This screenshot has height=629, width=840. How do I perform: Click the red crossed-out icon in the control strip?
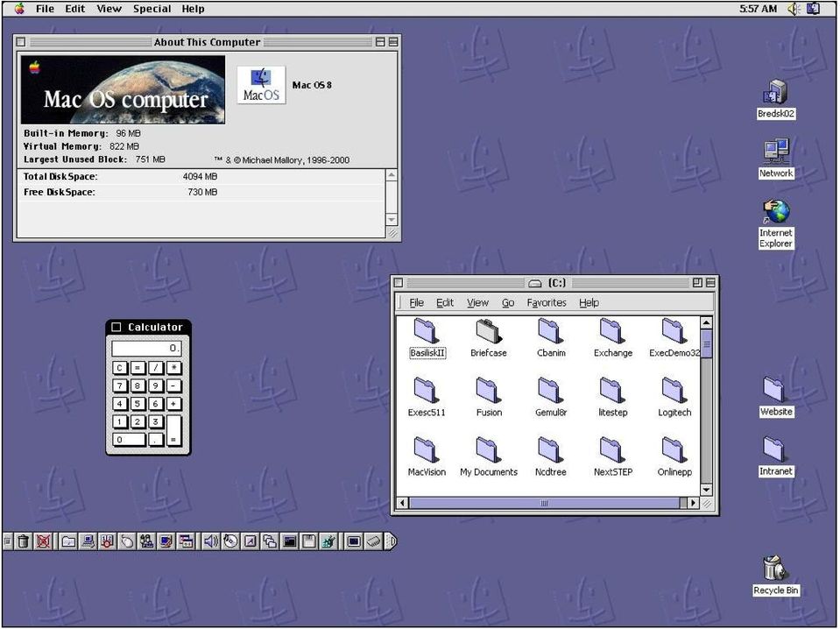point(43,541)
